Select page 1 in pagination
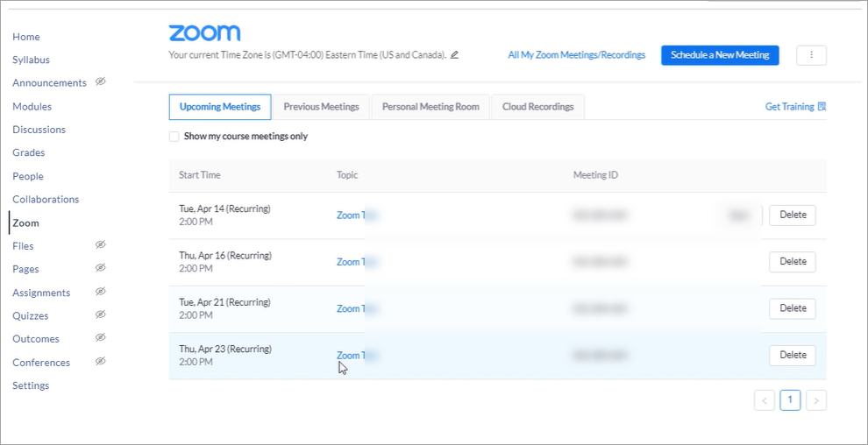The height and width of the screenshot is (445, 868). coord(791,400)
